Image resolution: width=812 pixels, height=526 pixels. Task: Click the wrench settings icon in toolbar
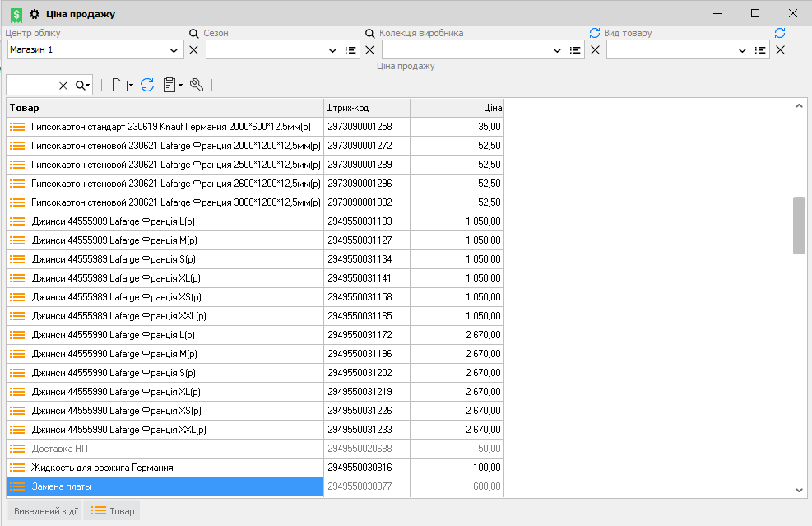pyautogui.click(x=197, y=85)
